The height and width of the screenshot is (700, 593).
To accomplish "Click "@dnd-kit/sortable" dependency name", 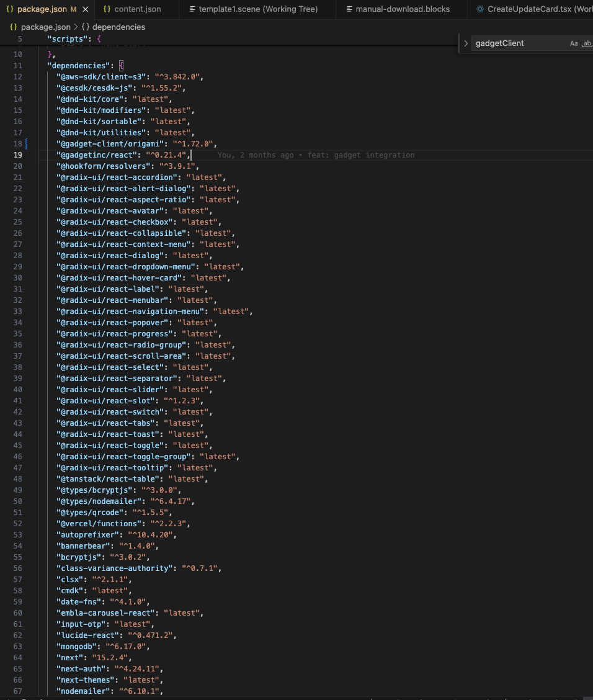I will click(99, 122).
